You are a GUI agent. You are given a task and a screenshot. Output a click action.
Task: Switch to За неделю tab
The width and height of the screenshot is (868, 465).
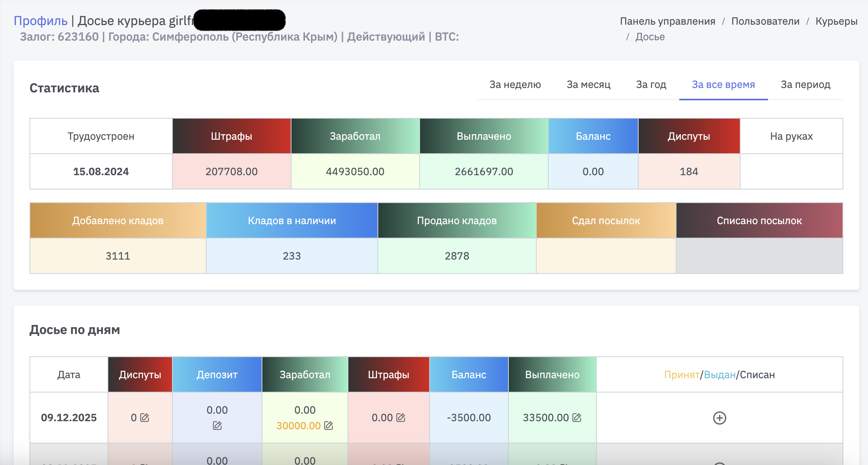point(515,84)
